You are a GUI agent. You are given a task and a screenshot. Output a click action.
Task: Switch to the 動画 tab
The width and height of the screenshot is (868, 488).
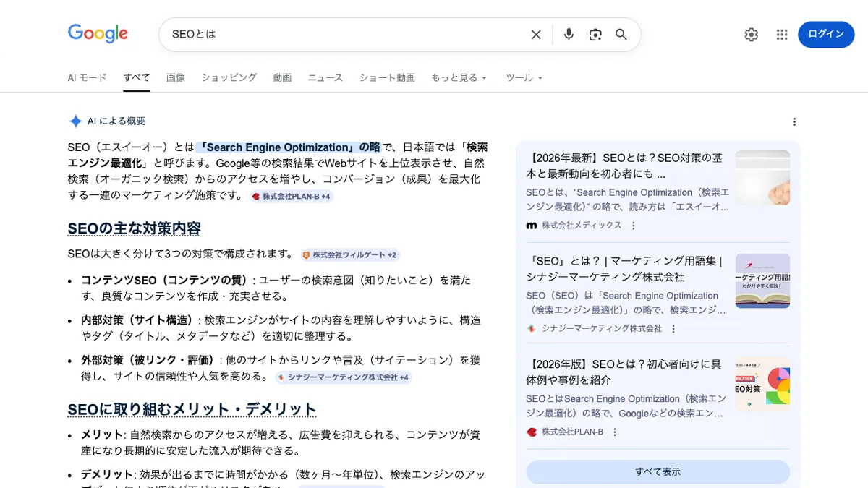click(x=282, y=77)
